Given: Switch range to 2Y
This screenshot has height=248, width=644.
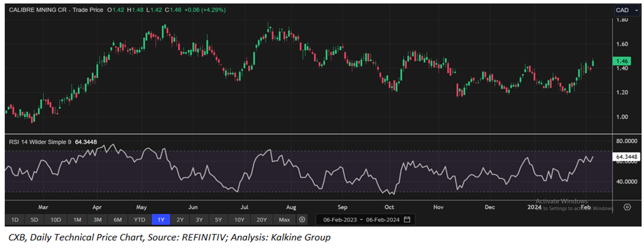Looking at the screenshot, I should (180, 220).
